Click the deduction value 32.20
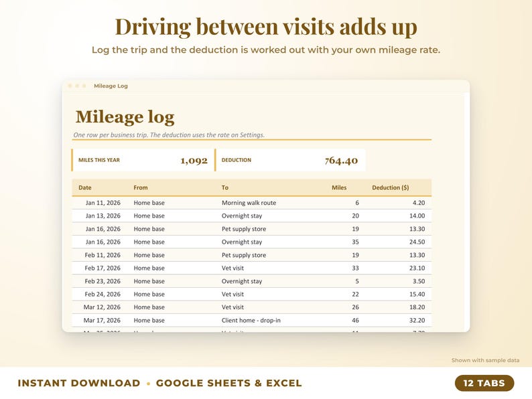The image size is (532, 399). tap(417, 321)
